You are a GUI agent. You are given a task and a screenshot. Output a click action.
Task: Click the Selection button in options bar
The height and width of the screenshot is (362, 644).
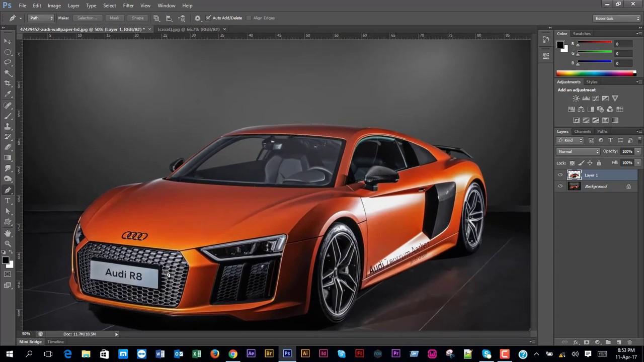tap(88, 18)
